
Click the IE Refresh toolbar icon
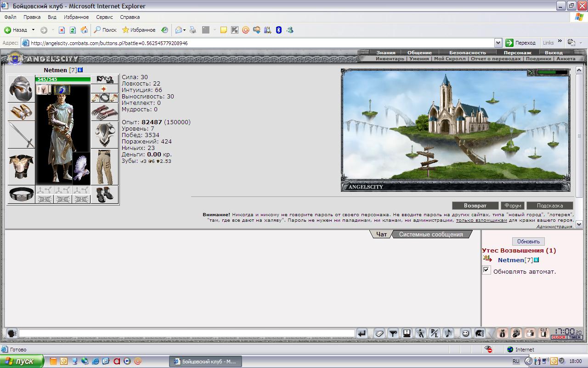coord(73,30)
